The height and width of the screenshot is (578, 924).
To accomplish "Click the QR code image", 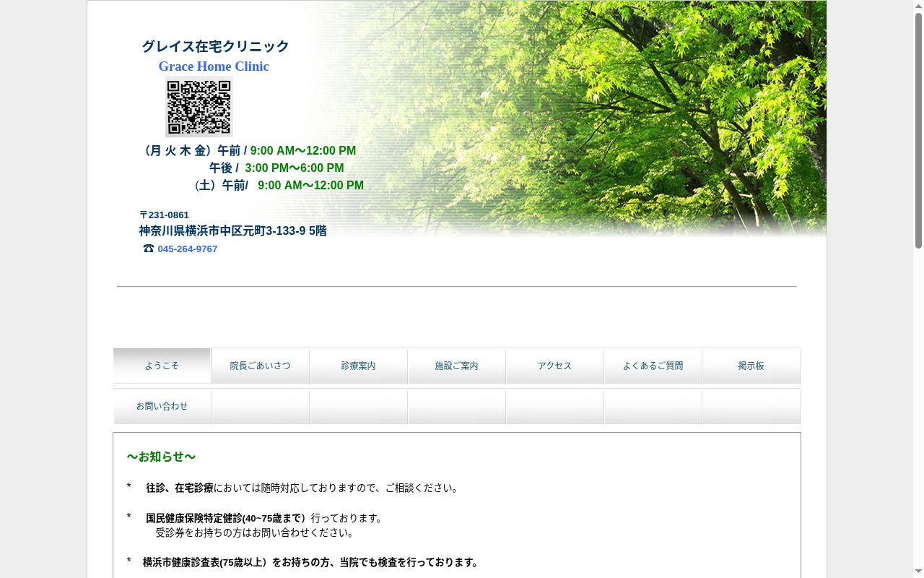I will click(199, 108).
